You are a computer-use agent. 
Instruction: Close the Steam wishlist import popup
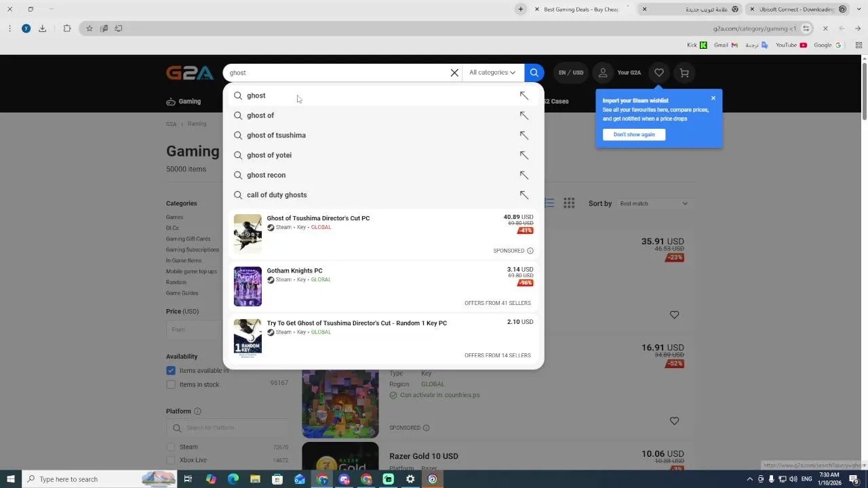(x=713, y=98)
